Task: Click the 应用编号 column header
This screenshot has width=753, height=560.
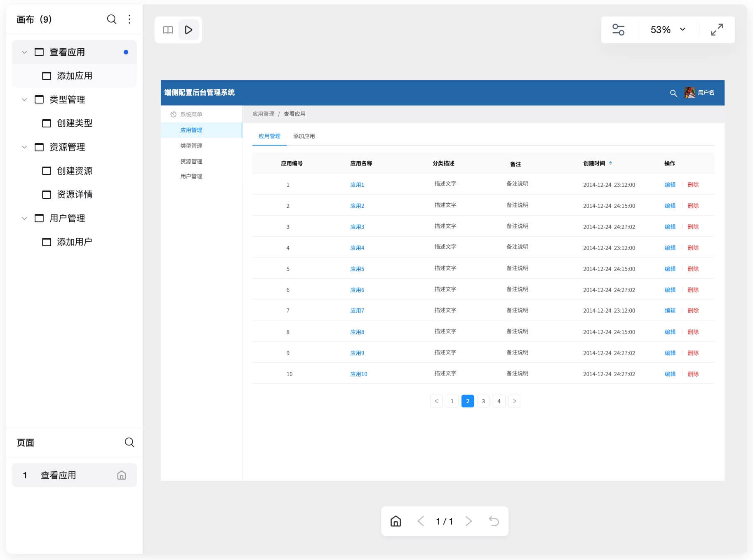Action: click(x=292, y=163)
